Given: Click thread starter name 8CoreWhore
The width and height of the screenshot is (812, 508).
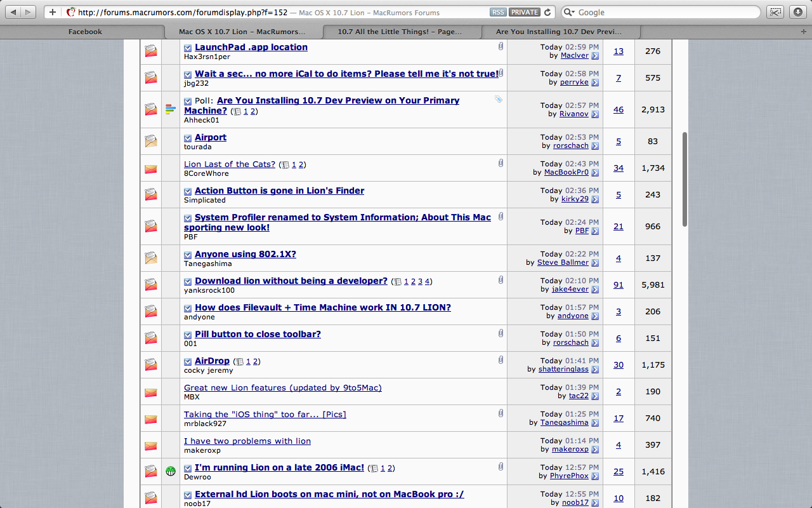Looking at the screenshot, I should [x=206, y=173].
